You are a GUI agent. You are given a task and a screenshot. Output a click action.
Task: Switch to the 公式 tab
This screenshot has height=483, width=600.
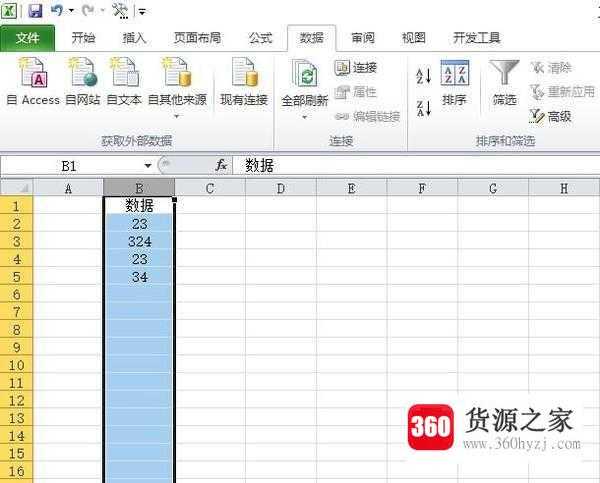[x=260, y=38]
